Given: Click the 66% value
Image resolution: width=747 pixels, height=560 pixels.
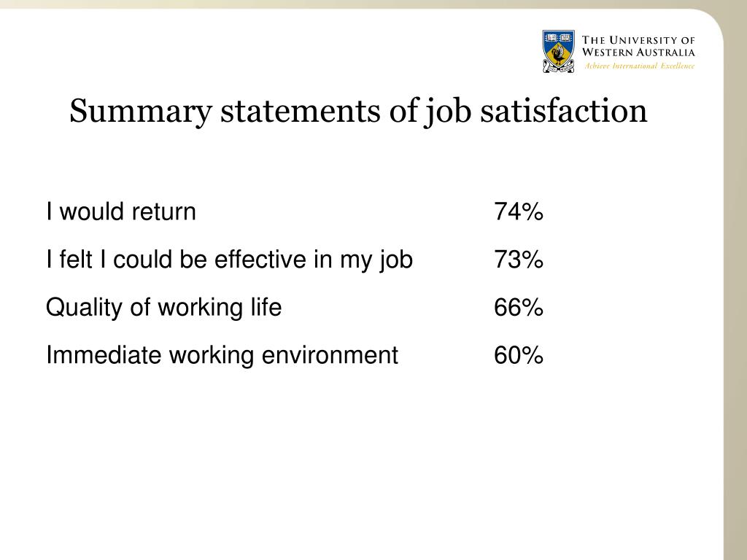Looking at the screenshot, I should (519, 307).
